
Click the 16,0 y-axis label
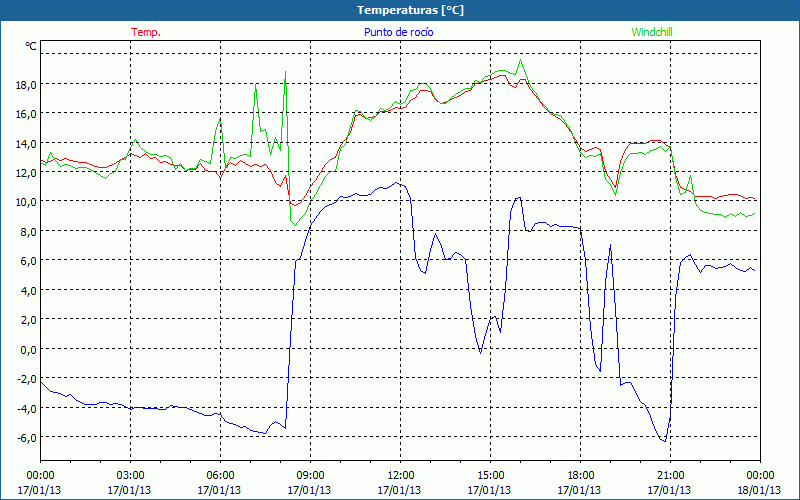26,114
